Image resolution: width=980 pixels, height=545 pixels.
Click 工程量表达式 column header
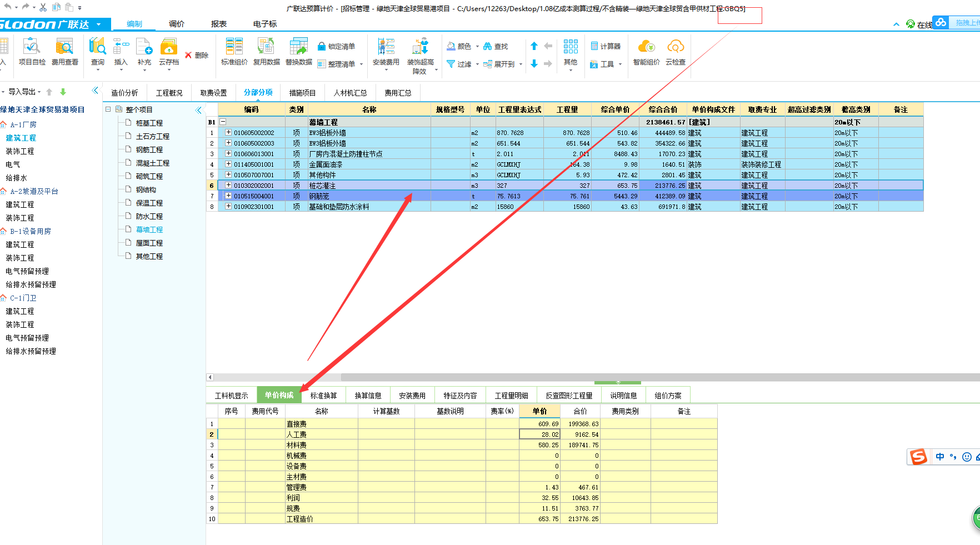click(x=519, y=109)
